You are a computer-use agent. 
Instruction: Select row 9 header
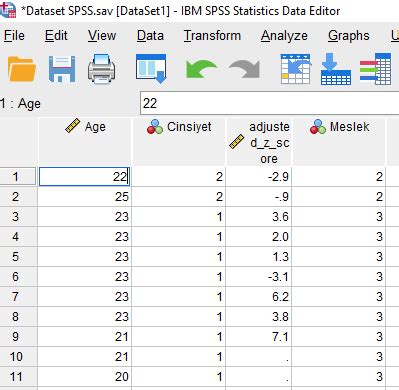tap(18, 336)
